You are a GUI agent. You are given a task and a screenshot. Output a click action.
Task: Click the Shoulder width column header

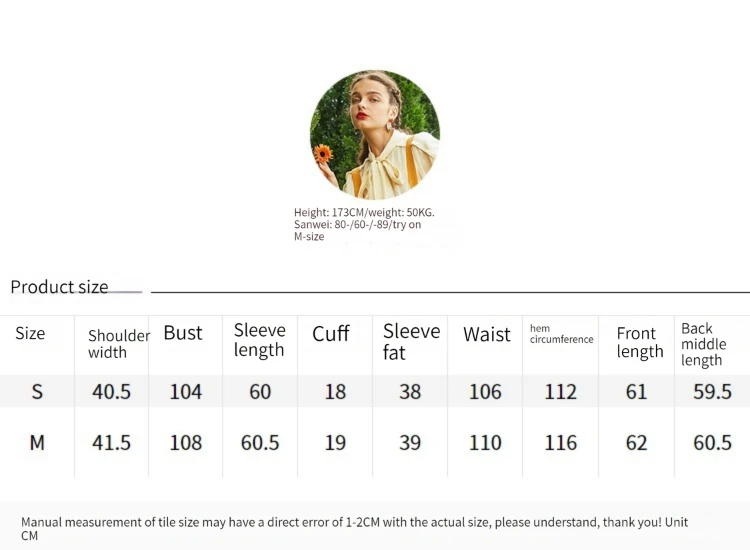119,344
